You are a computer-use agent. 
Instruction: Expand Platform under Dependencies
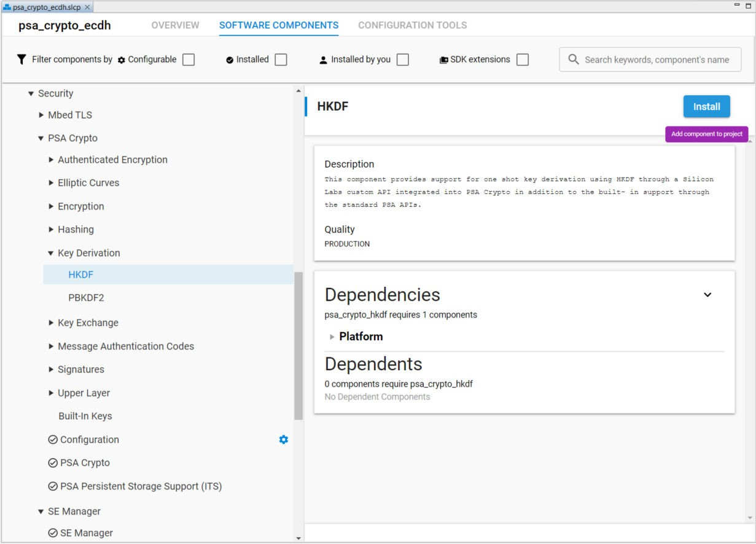click(332, 336)
